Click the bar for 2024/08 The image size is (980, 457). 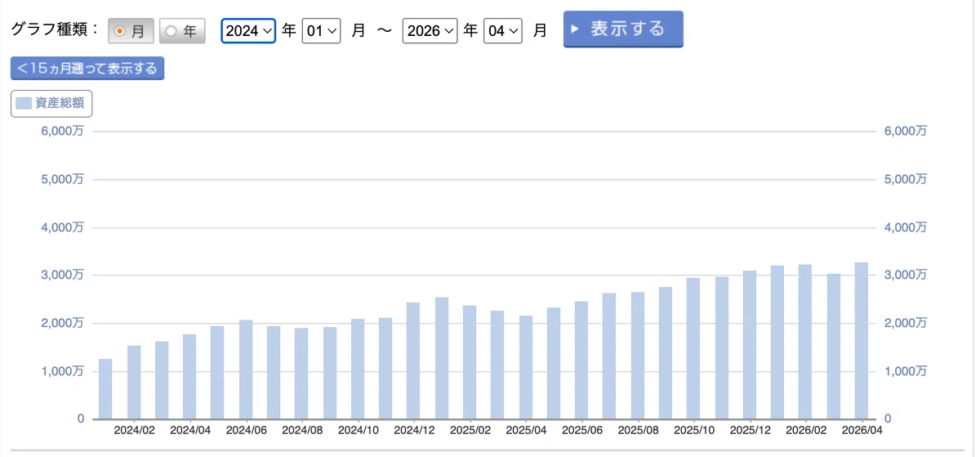(x=301, y=374)
